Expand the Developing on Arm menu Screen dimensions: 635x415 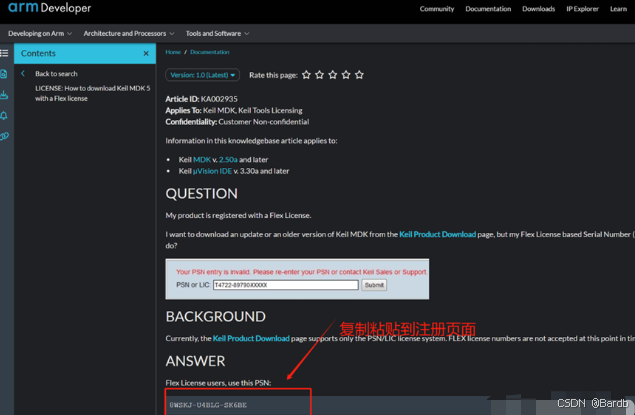40,34
